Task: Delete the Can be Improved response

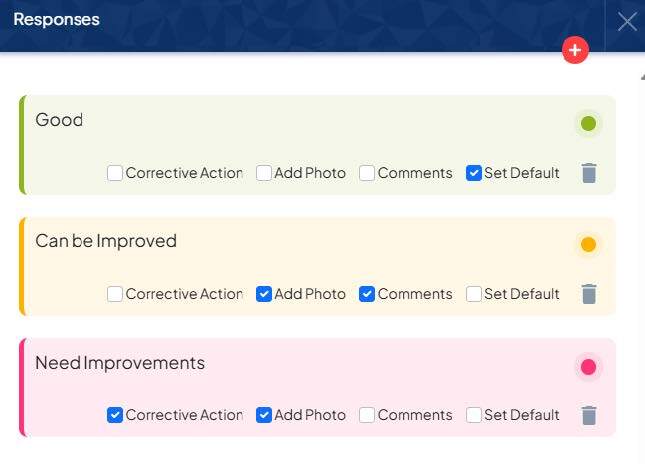Action: (x=589, y=294)
